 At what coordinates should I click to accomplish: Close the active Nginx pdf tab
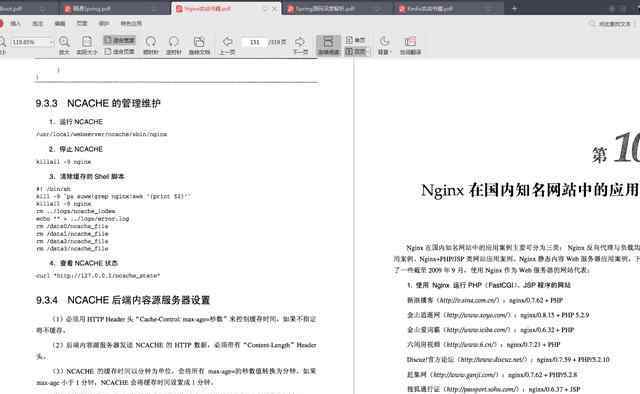click(x=275, y=9)
